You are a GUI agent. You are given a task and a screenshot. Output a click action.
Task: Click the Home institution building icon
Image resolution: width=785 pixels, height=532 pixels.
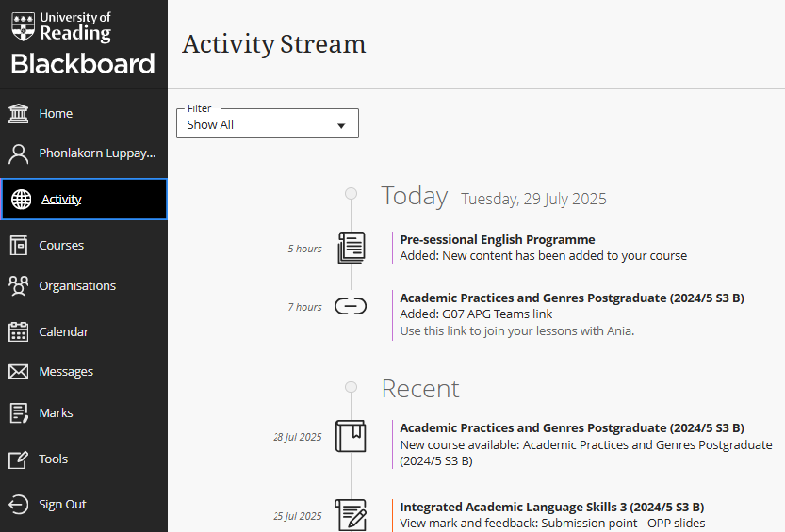(19, 114)
